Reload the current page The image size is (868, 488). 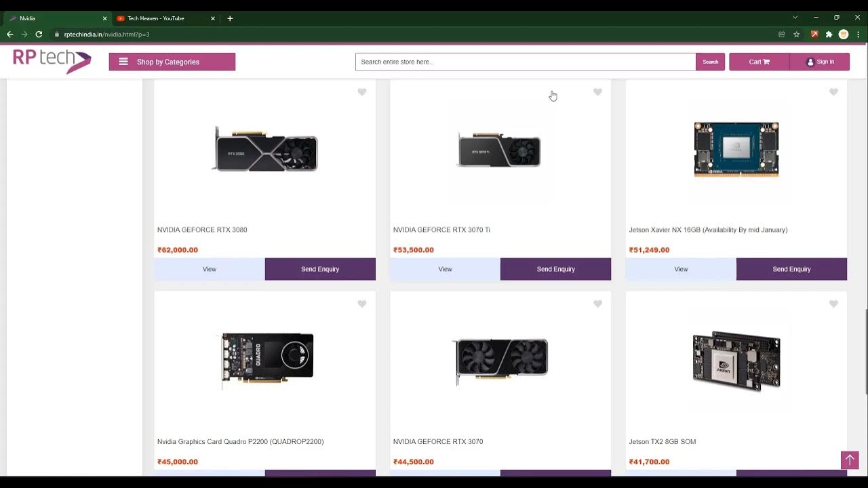tap(39, 34)
